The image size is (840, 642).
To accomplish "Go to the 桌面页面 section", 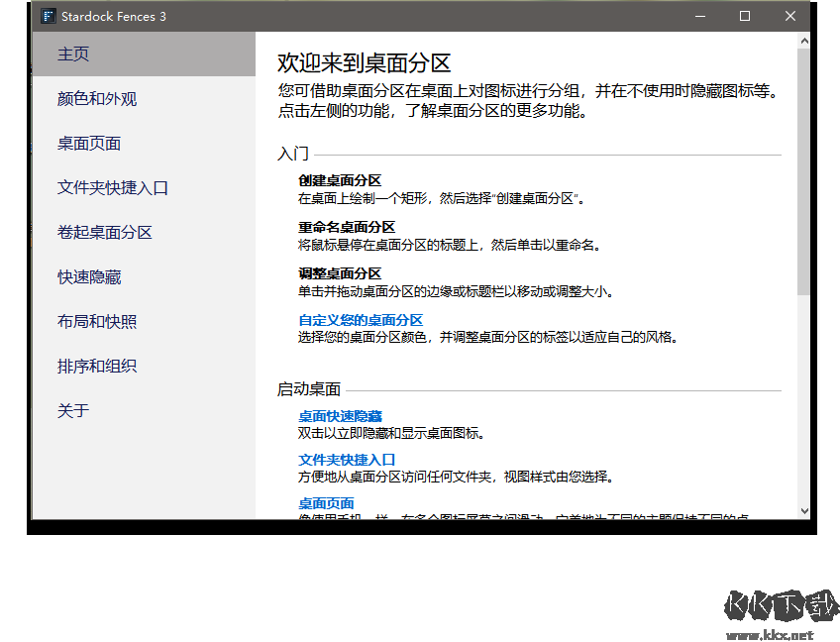I will click(89, 144).
